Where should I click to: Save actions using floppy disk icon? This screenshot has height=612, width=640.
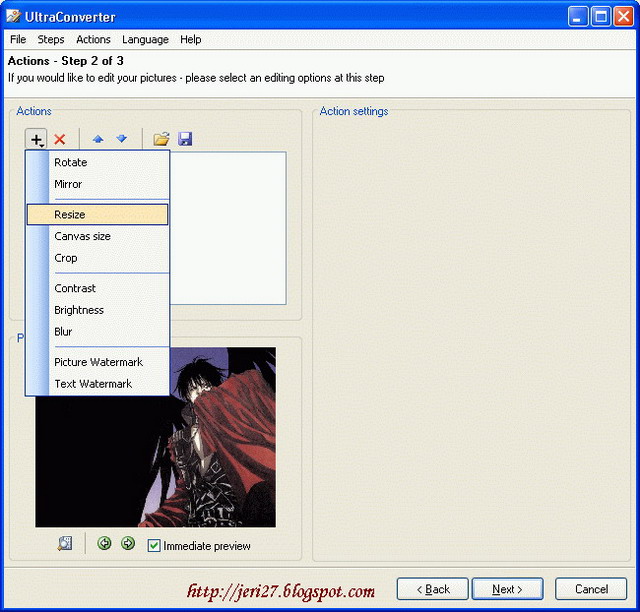tap(185, 139)
